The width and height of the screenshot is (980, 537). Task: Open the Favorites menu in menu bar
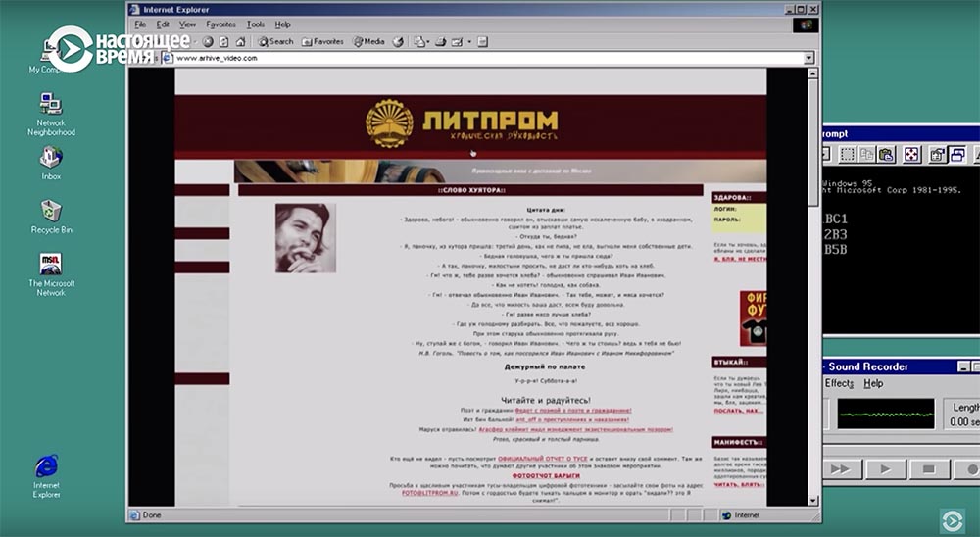tap(220, 24)
